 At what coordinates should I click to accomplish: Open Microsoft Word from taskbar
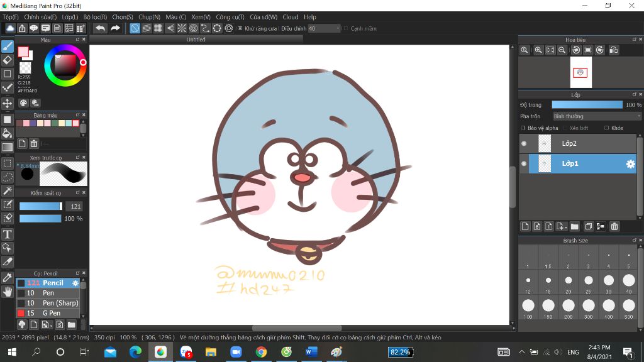point(311,352)
